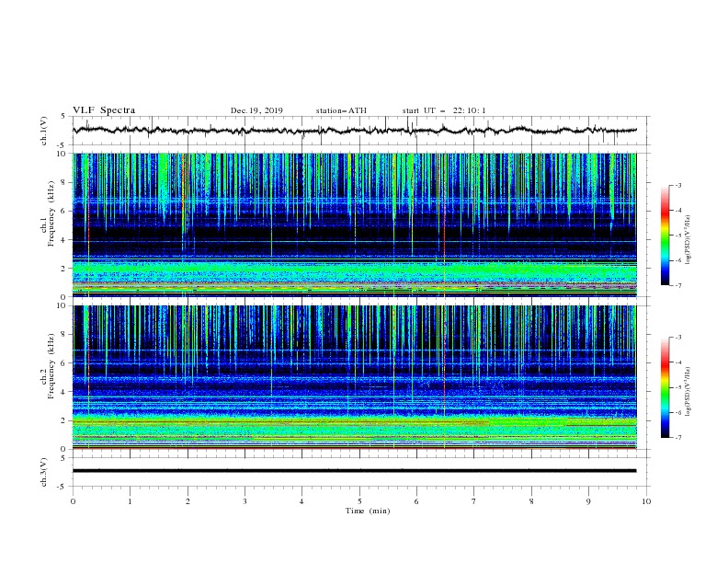
Task: Click the ch.2 "Frequency (kHz)" axis label
Action: pyautogui.click(x=51, y=365)
